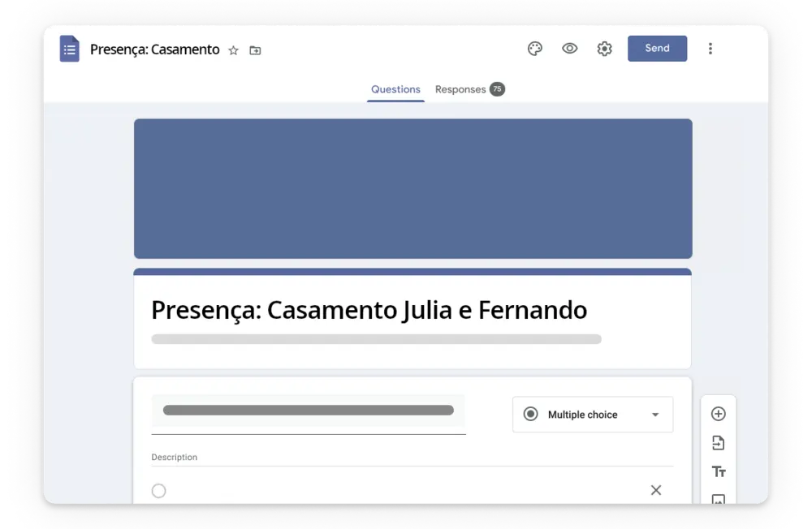Open the Google Forms home icon
The height and width of the screenshot is (529, 812).
[x=69, y=49]
